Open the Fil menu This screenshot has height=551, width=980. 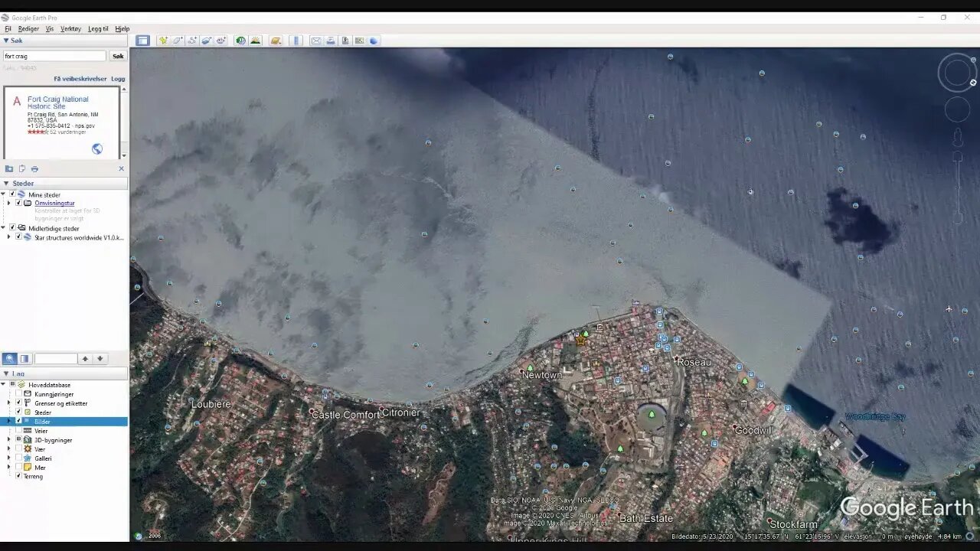pos(8,28)
